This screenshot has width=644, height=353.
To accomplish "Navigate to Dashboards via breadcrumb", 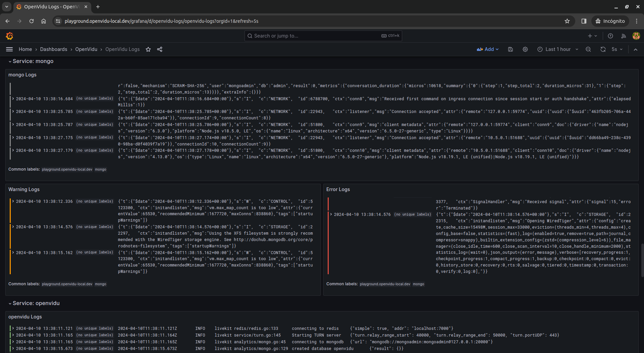I will click(53, 49).
